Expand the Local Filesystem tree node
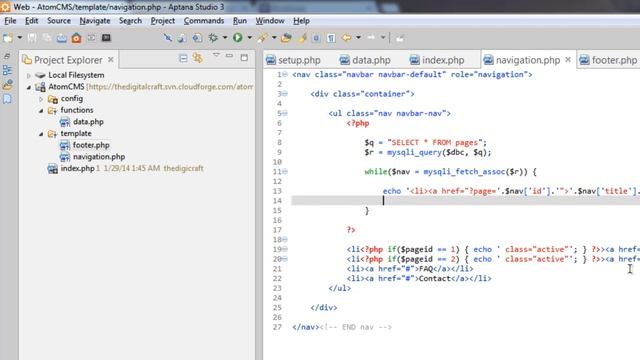640x360 pixels. tap(29, 76)
